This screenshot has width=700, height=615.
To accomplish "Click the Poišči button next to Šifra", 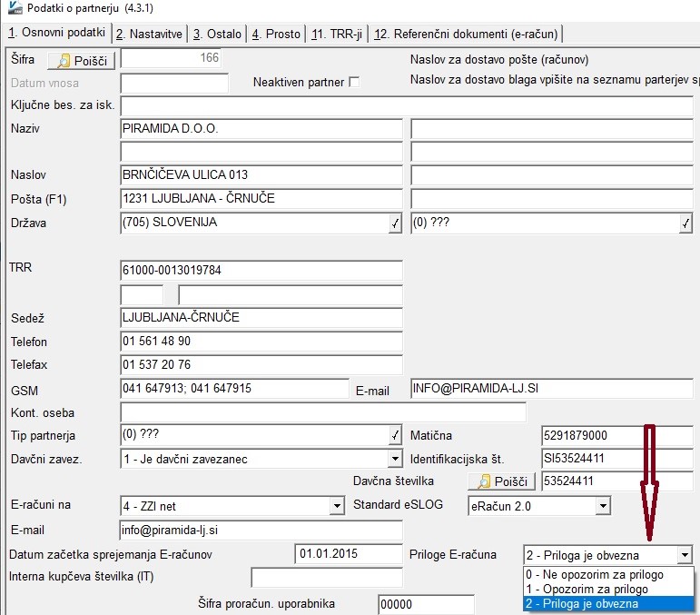I will point(81,60).
